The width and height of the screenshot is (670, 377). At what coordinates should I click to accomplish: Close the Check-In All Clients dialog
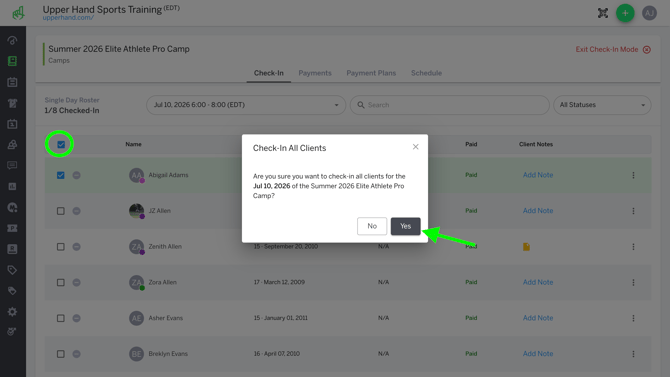tap(415, 147)
